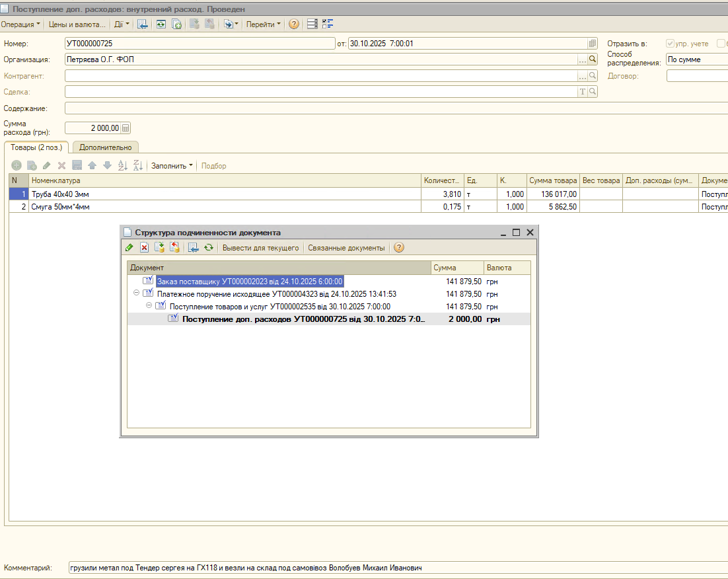Screen dimensions: 728x579
Task: Click help icon in structure dialog toolbar
Action: (x=399, y=248)
